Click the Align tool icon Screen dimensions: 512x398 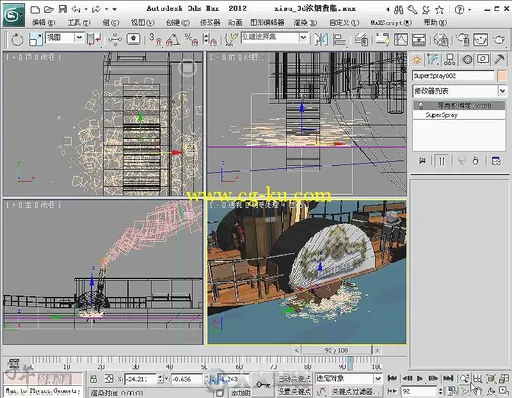click(339, 39)
